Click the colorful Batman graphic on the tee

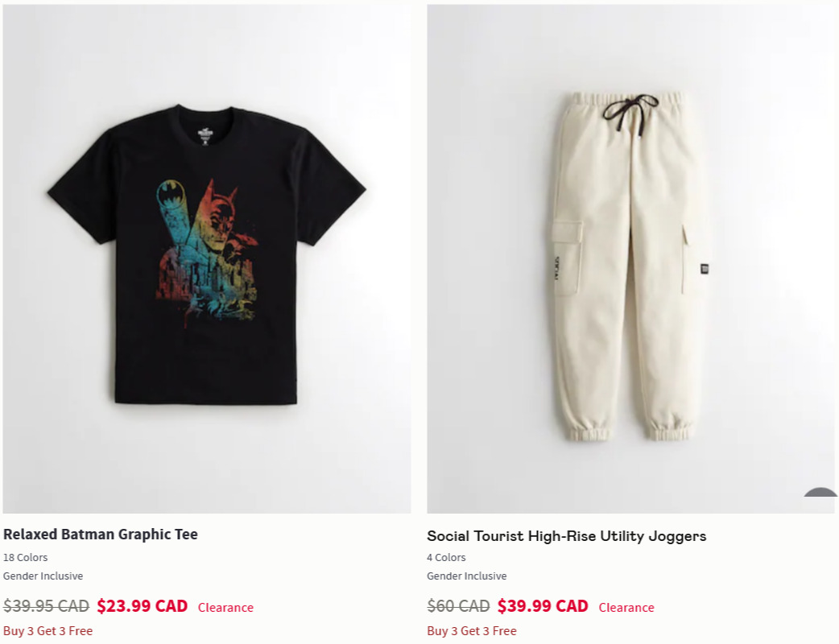[208, 251]
